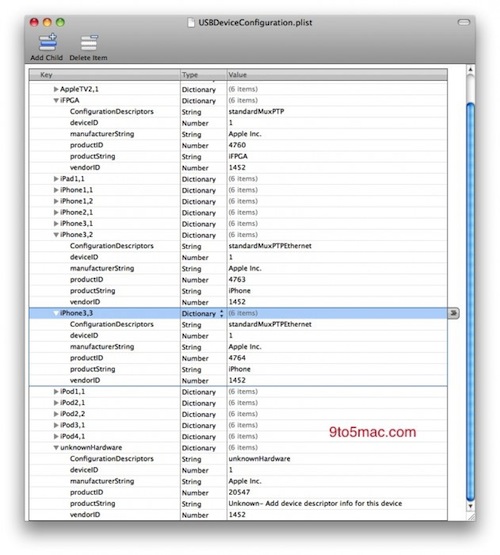The image size is (500, 555).
Task: Expand the iPhone1,2 entry
Action: click(56, 201)
